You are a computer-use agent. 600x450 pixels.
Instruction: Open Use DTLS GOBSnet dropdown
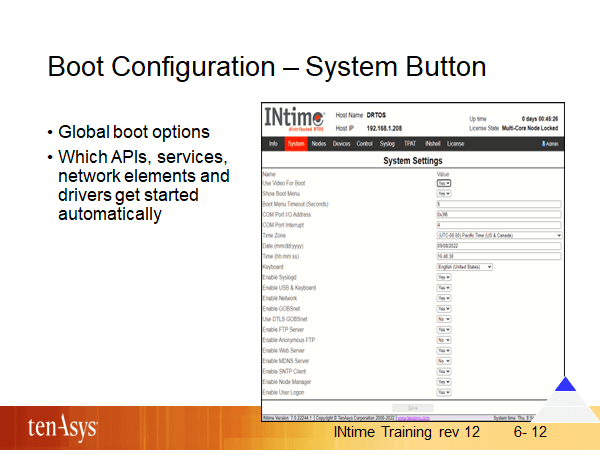pos(444,319)
